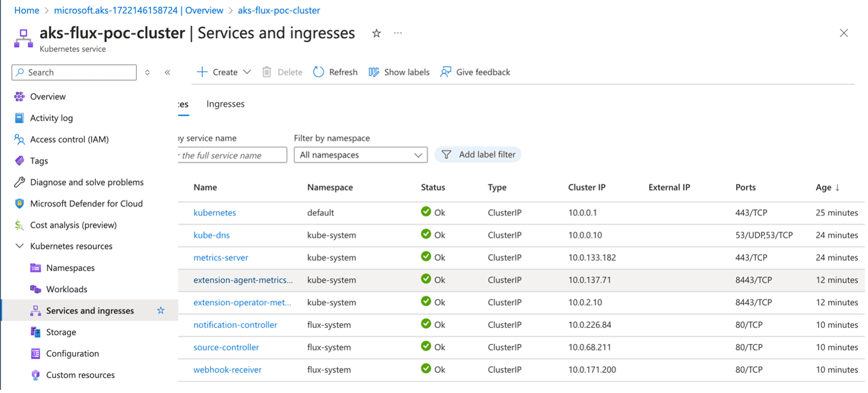The width and height of the screenshot is (868, 393).
Task: Open the source-controller service link
Action: pos(226,347)
